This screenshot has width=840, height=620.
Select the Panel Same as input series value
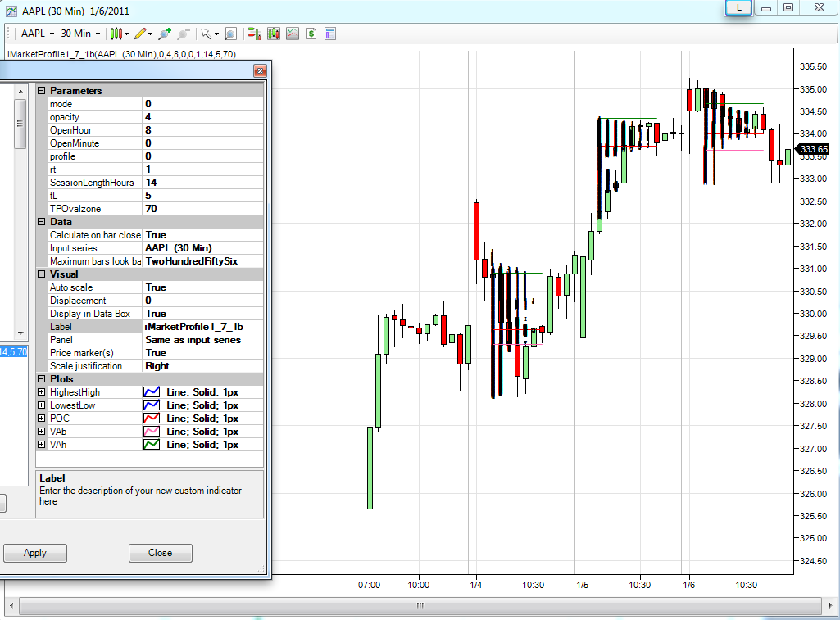(x=203, y=340)
